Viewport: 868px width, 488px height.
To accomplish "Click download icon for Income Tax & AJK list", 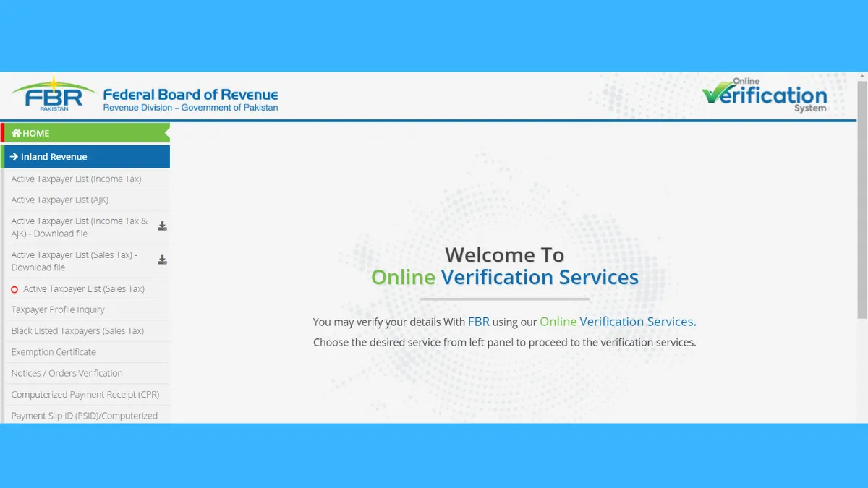I will (x=162, y=226).
